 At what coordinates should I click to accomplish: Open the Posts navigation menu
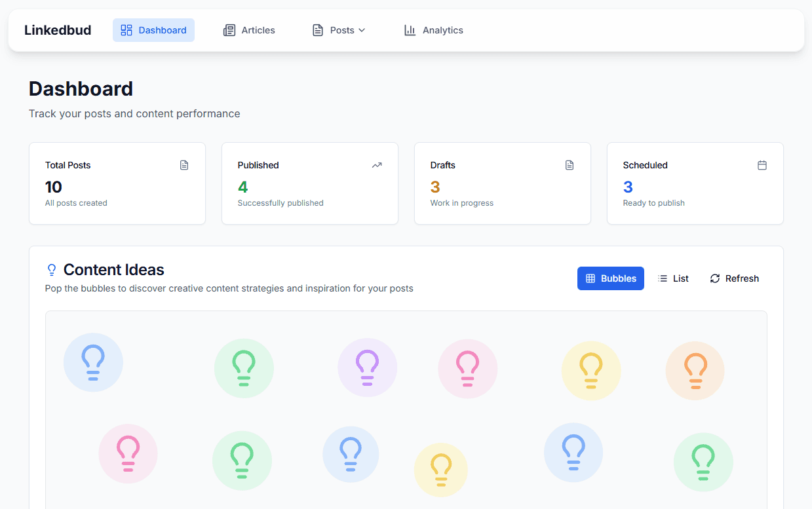pyautogui.click(x=338, y=29)
